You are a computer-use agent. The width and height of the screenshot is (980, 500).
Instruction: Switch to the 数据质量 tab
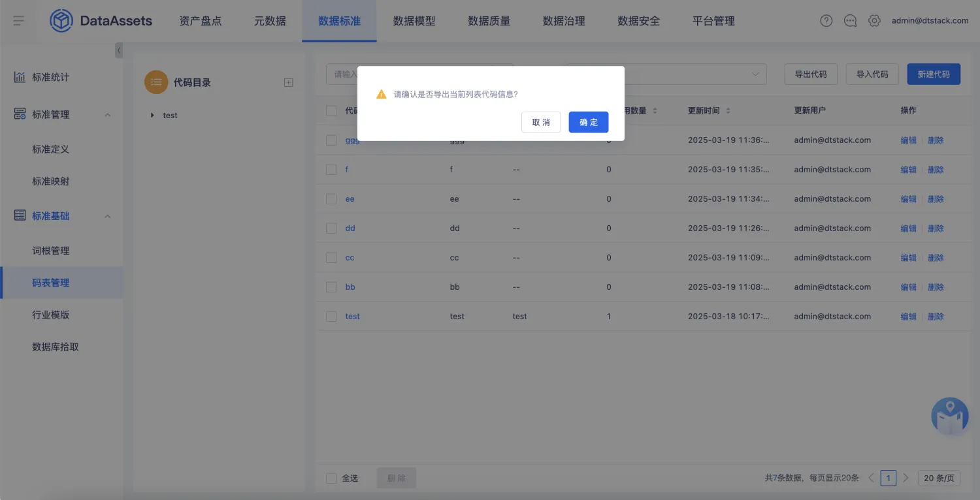489,21
